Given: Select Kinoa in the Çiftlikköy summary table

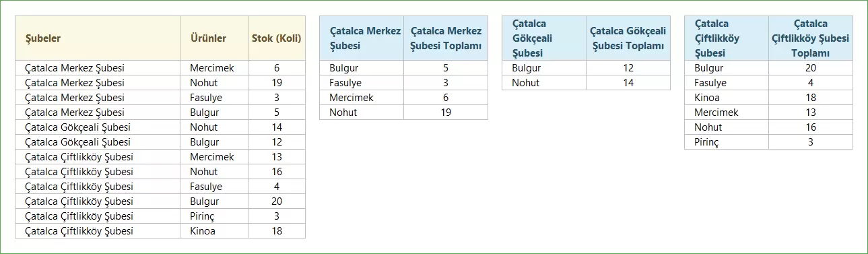Looking at the screenshot, I should [x=727, y=98].
